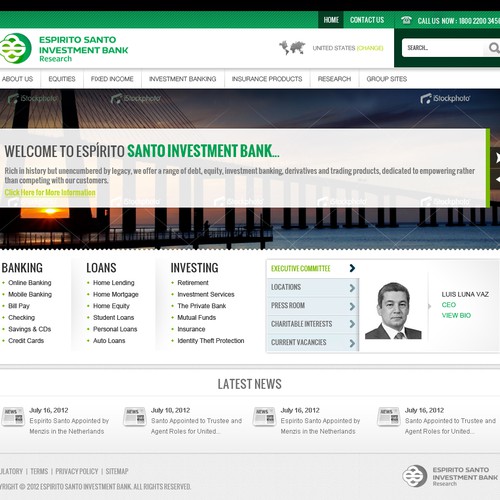Open the Privacy Policy footer link
This screenshot has height=500, width=500.
tap(77, 471)
